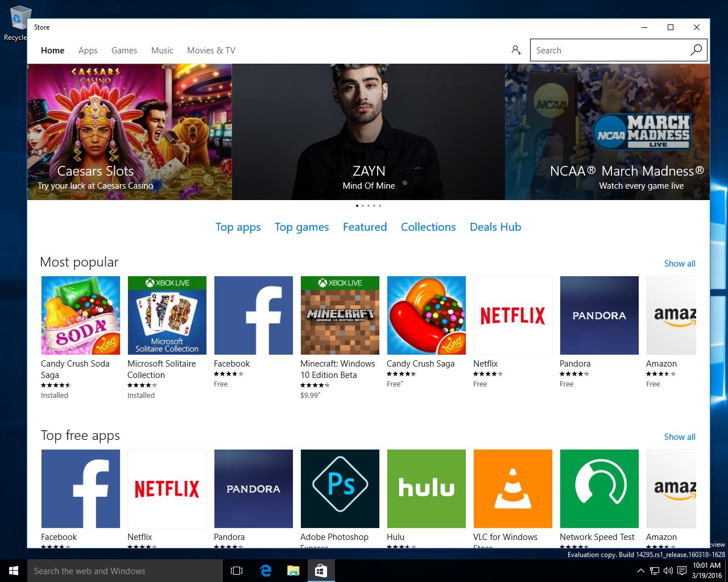Click Minecraft price $9.99
Screen dimensions: 728x582
310,395
